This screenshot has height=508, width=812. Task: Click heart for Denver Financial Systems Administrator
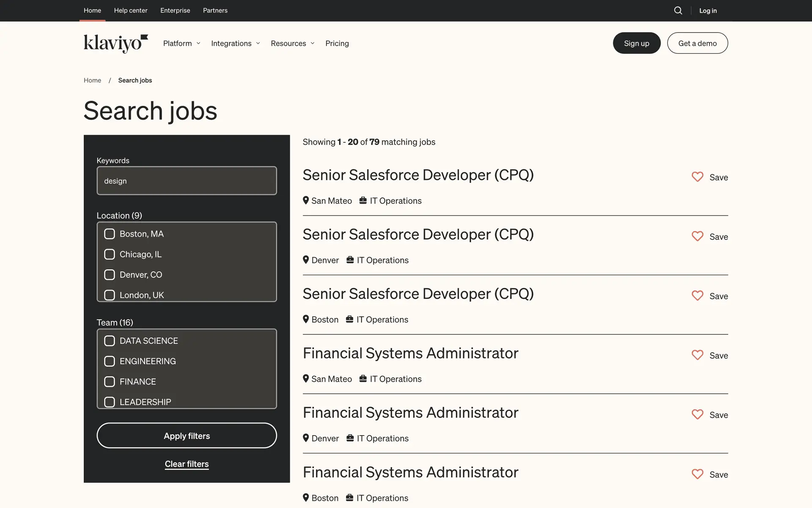697,414
